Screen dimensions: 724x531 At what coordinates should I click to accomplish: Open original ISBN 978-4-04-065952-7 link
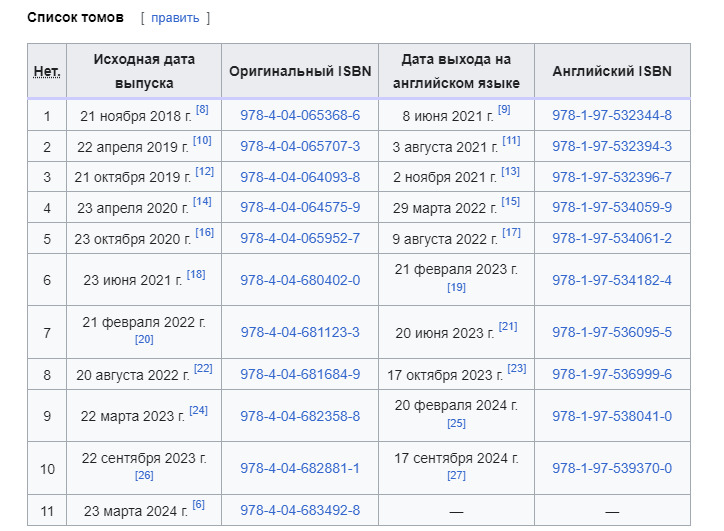[x=300, y=239]
